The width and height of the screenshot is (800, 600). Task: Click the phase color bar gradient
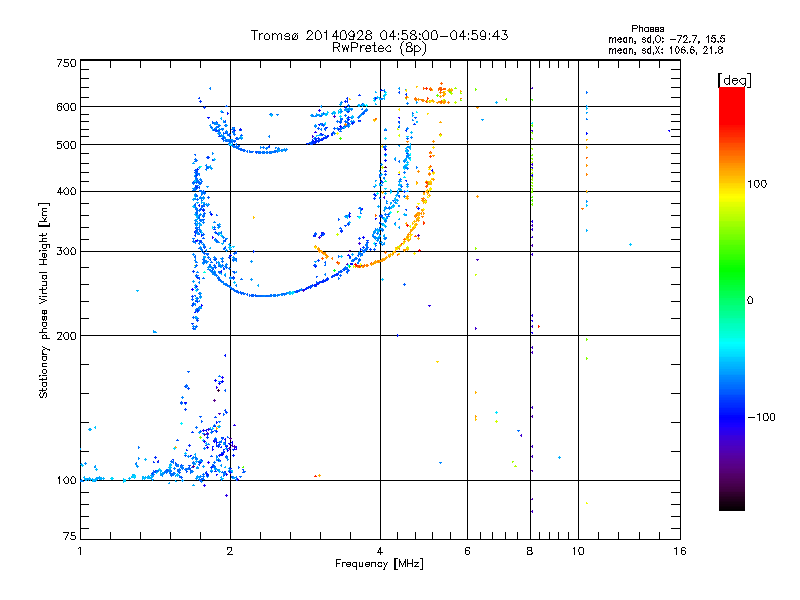pyautogui.click(x=732, y=298)
